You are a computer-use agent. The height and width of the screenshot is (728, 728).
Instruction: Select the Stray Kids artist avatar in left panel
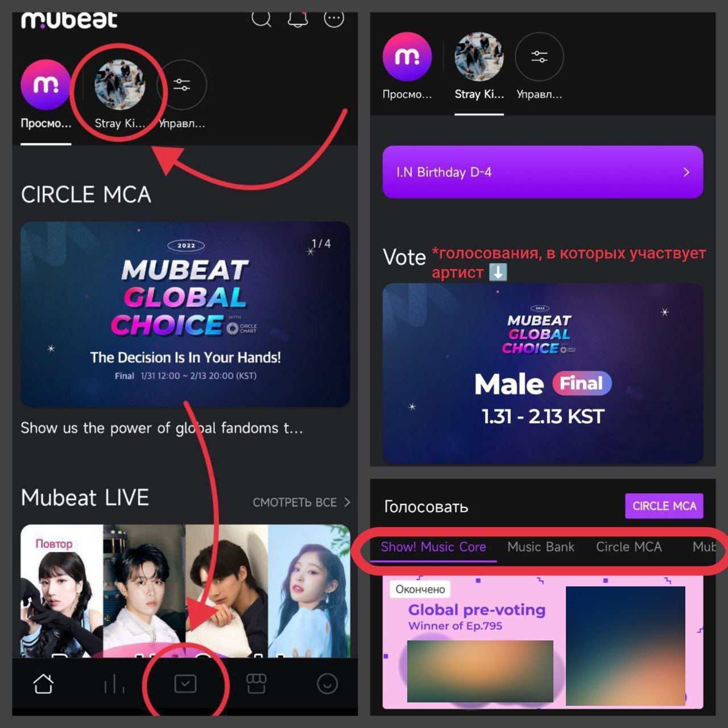pyautogui.click(x=119, y=85)
